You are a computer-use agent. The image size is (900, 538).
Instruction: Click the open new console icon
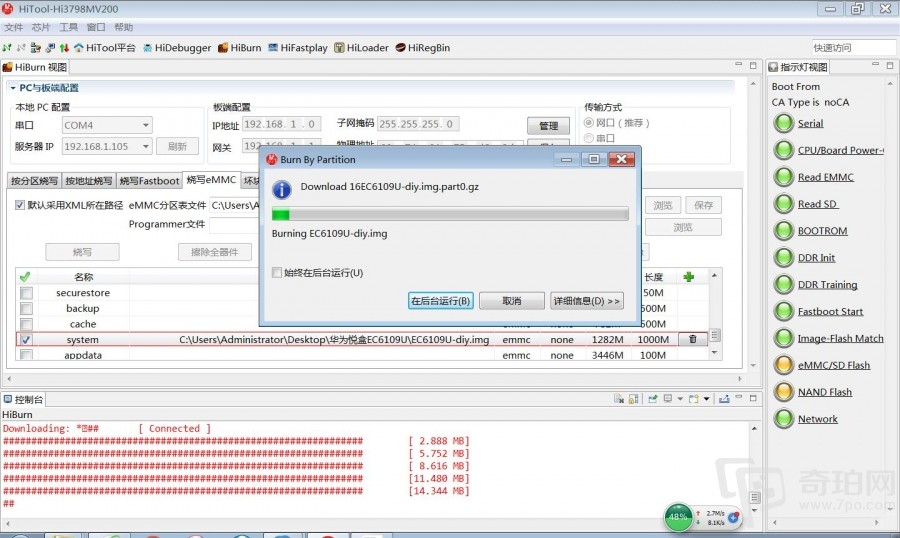[694, 398]
